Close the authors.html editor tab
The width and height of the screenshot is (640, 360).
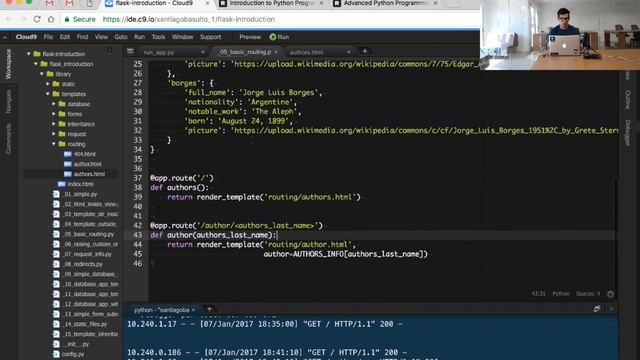pyautogui.click(x=349, y=52)
